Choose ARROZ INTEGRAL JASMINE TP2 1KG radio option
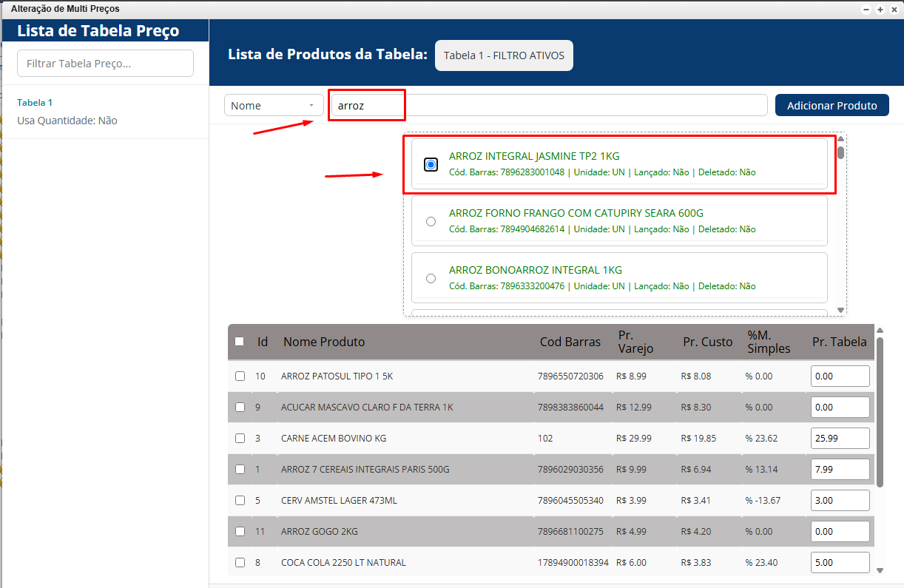The height and width of the screenshot is (588, 904). (x=431, y=164)
